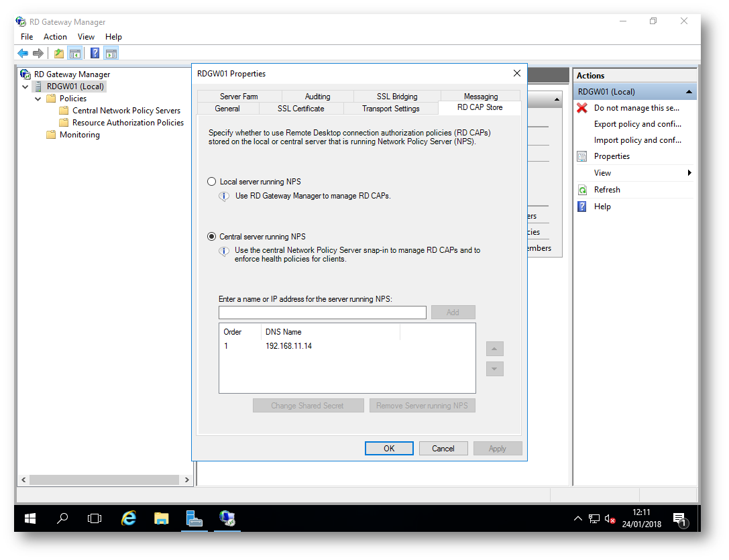Screen dimensions: 729x560
Task: Click Export policy and configuration action
Action: pos(637,124)
